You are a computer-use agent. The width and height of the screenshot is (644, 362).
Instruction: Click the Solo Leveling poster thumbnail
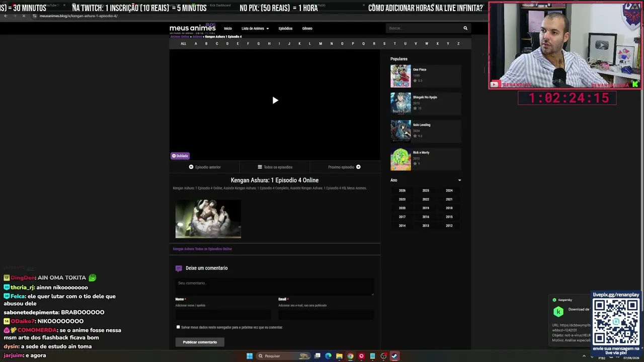pos(400,131)
